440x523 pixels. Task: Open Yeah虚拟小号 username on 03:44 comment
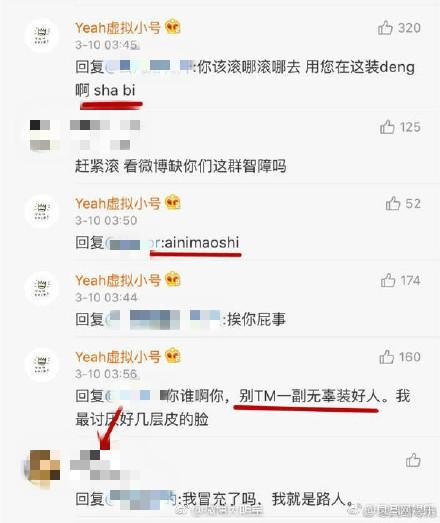coord(117,281)
